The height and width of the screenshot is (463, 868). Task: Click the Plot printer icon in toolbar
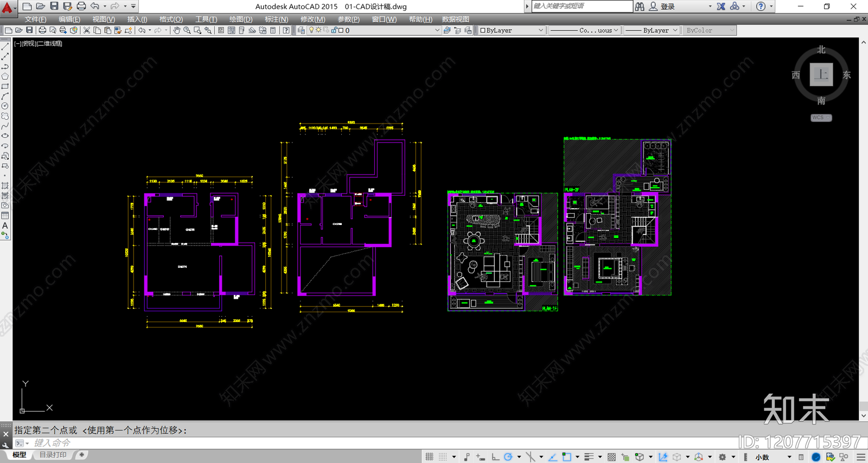tap(42, 30)
